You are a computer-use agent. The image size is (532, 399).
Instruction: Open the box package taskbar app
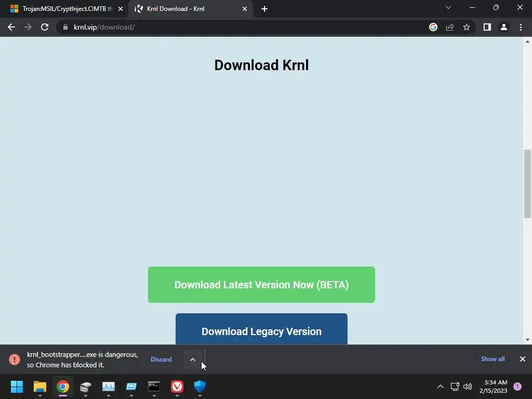(x=86, y=387)
